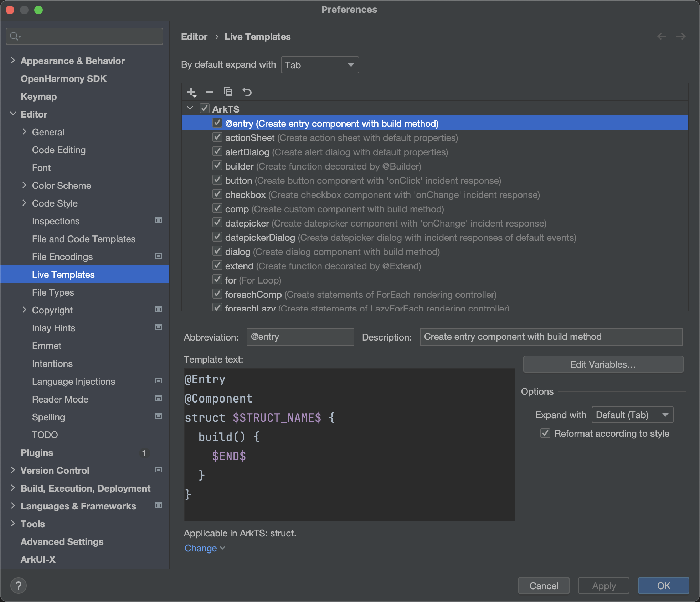Open the Expand with Default (Tab) dropdown

632,415
